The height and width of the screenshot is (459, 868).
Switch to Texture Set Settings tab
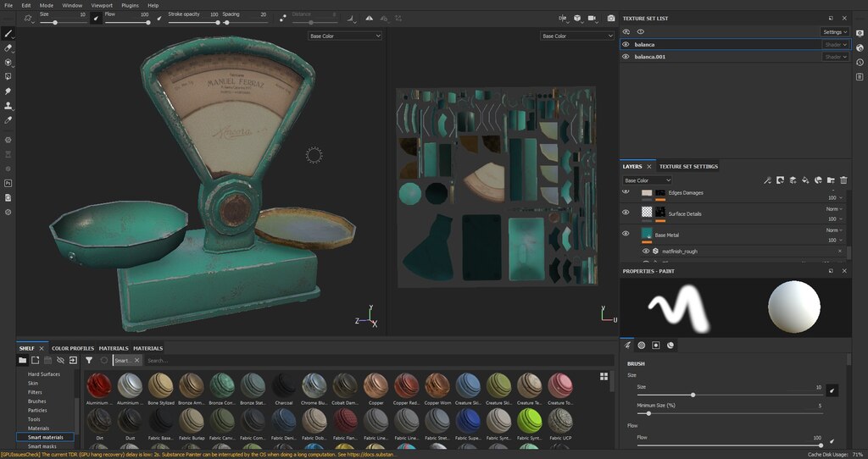pos(688,167)
